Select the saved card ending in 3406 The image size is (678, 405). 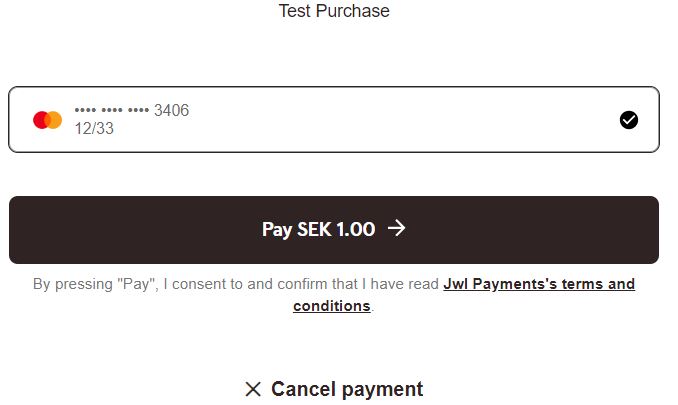tap(333, 120)
